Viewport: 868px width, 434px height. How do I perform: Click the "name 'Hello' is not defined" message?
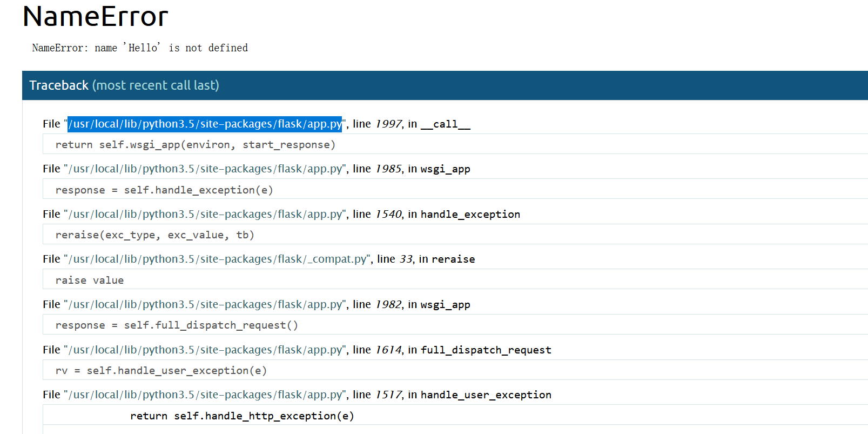[140, 48]
